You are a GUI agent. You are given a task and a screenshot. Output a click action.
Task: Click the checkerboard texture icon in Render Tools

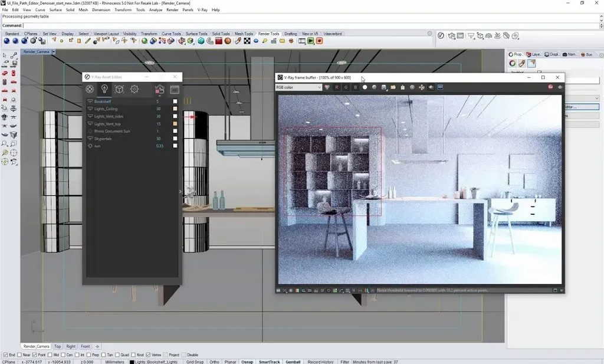(247, 41)
